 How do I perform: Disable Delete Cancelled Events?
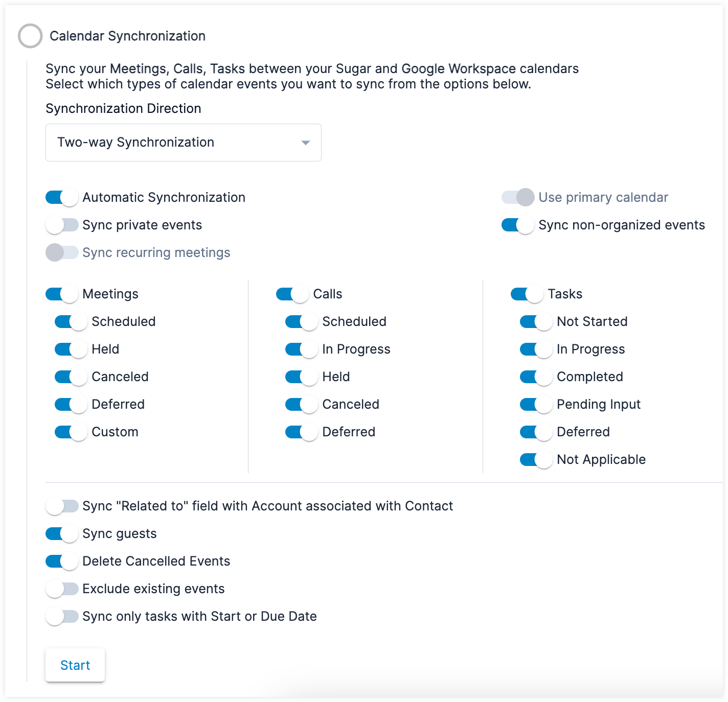tap(61, 561)
